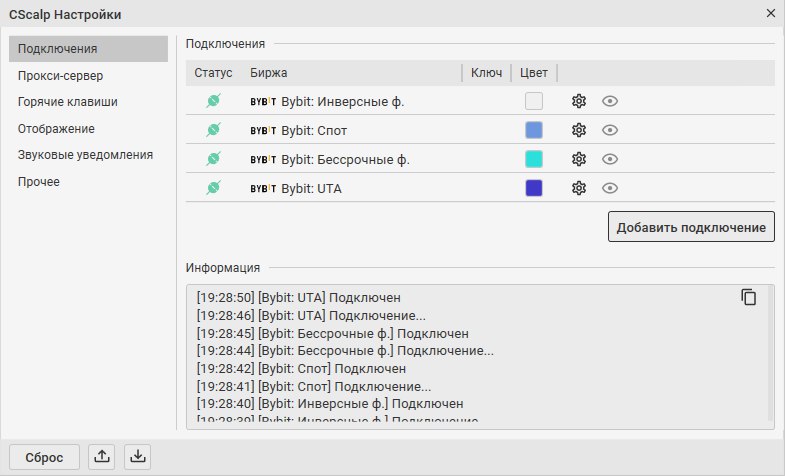Screen dimensions: 785x476
Task: Click log line 19:28:45 Бессрочные ф. Подключен
Action: click(x=332, y=333)
